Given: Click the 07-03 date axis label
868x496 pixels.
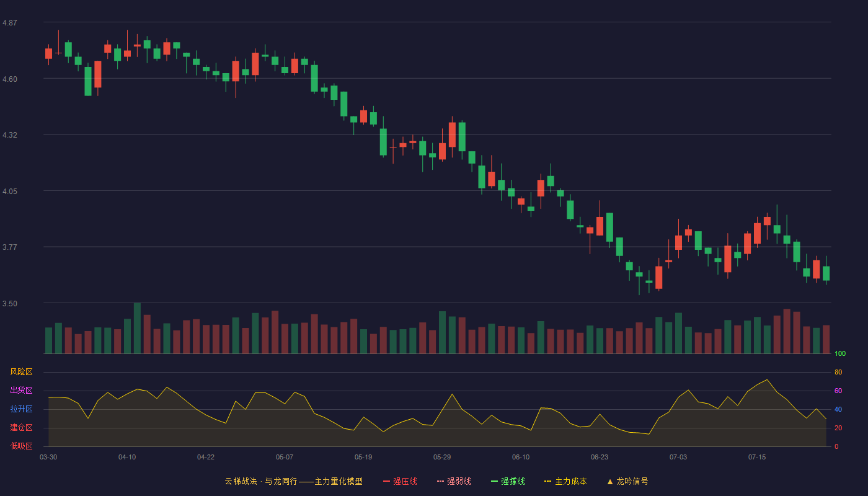Looking at the screenshot, I should (678, 457).
